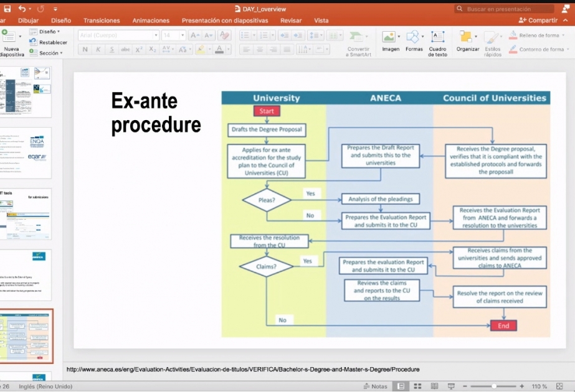
Task: Click the numbered list icon
Action: click(264, 35)
